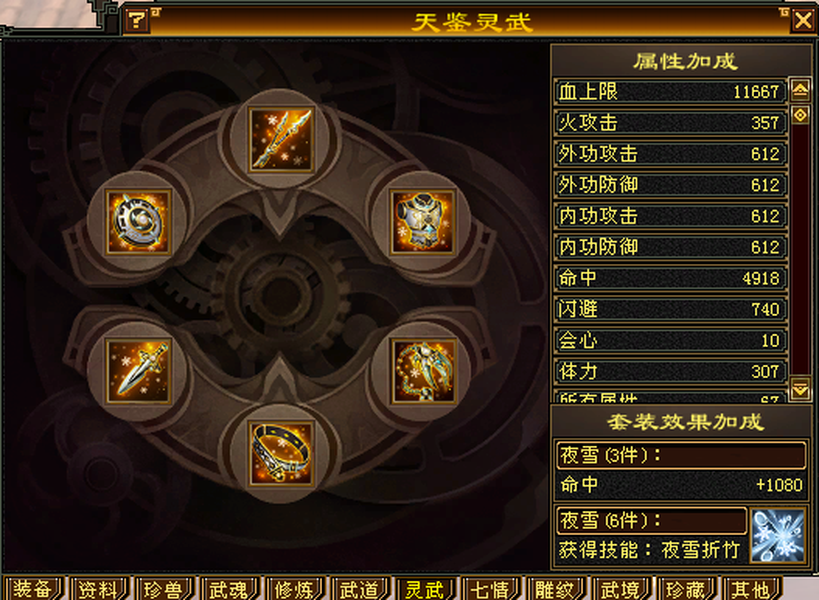This screenshot has width=819, height=600.
Task: Click the scroll down arrow in attribute list
Action: pyautogui.click(x=800, y=390)
